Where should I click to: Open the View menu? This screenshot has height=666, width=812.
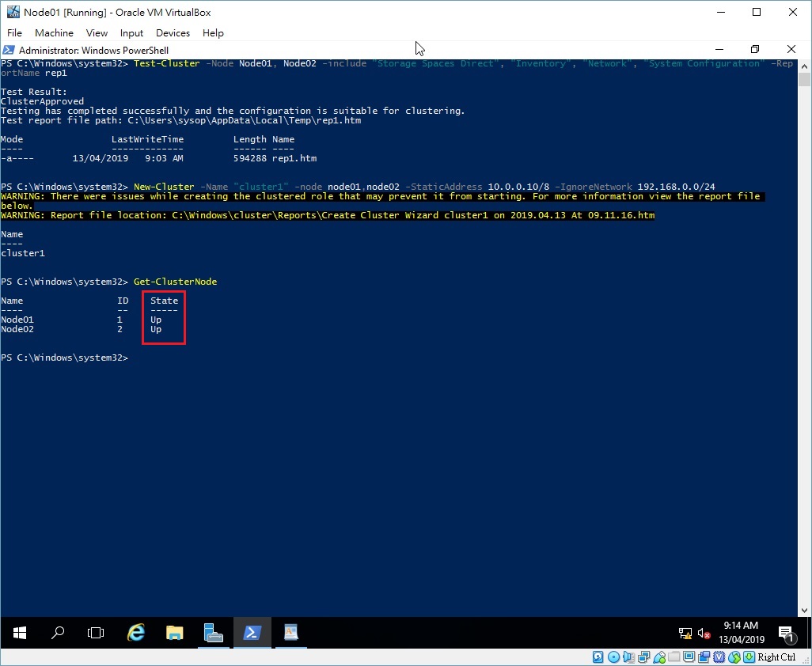point(97,33)
